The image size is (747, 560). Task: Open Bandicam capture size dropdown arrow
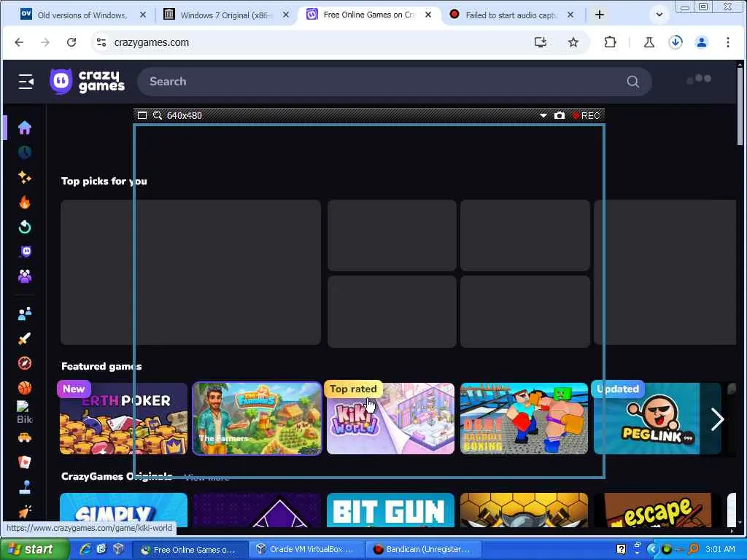[543, 115]
